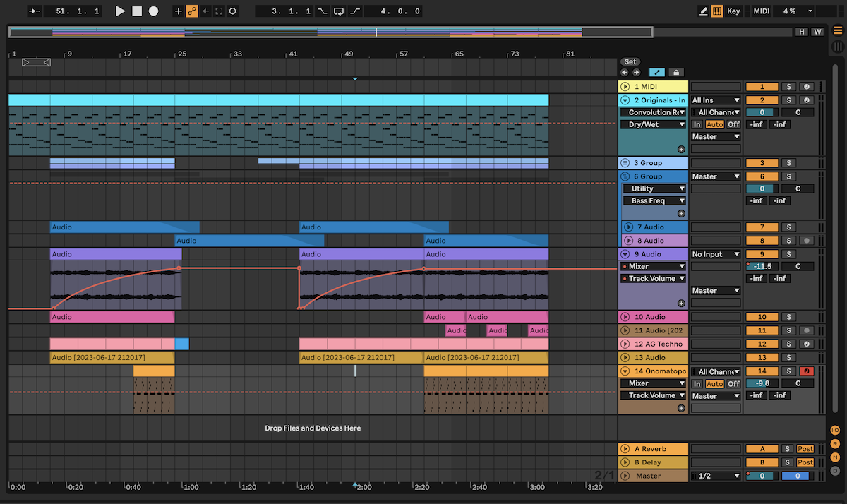Viewport: 847px width, 504px height.
Task: Click the 2:00 marker in the time ruler
Action: [x=364, y=487]
